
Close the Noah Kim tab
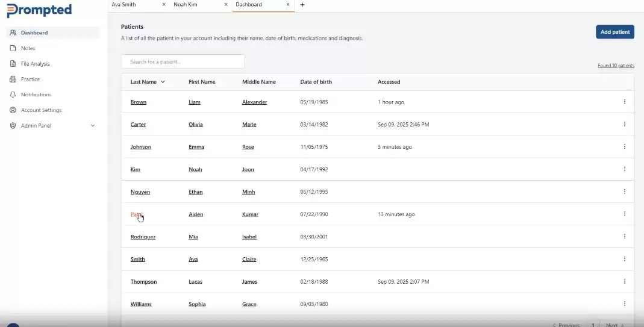[x=226, y=5]
